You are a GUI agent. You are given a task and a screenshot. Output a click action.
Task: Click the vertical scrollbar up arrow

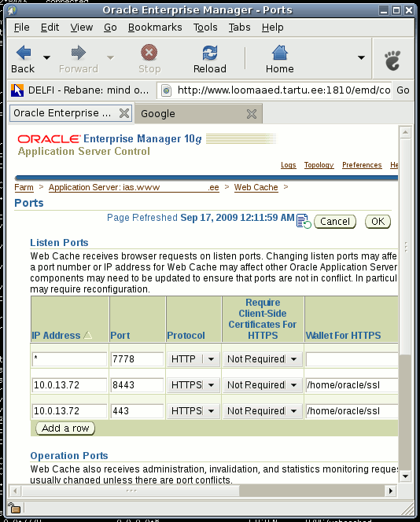pyautogui.click(x=405, y=133)
